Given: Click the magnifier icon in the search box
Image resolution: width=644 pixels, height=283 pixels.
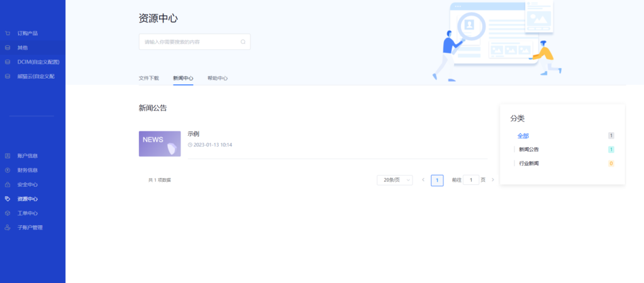Looking at the screenshot, I should coord(243,42).
